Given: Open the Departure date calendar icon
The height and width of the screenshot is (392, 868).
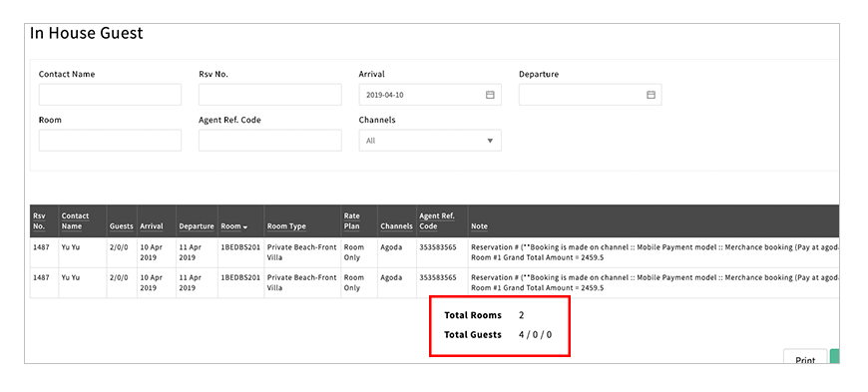Looking at the screenshot, I should pos(651,95).
